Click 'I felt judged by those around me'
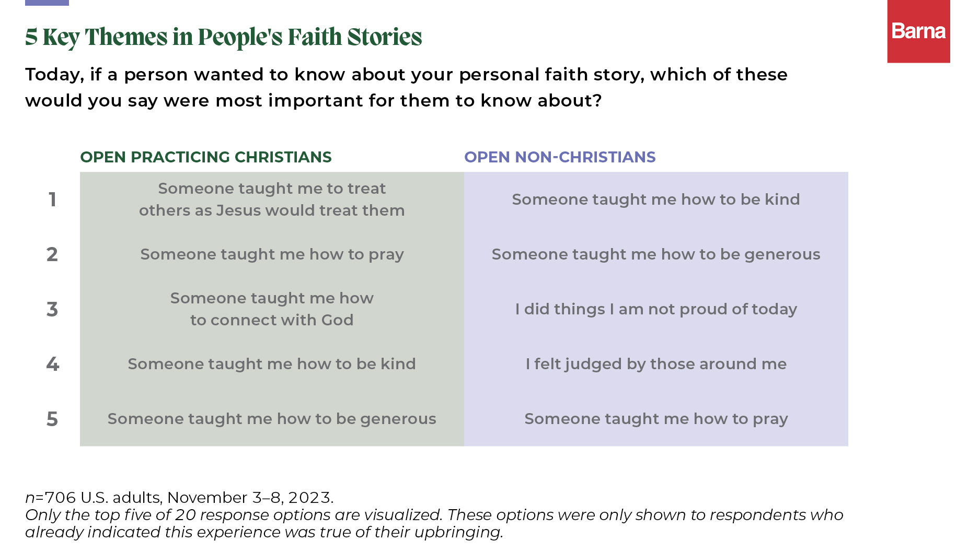This screenshot has width=980, height=552. coord(655,364)
